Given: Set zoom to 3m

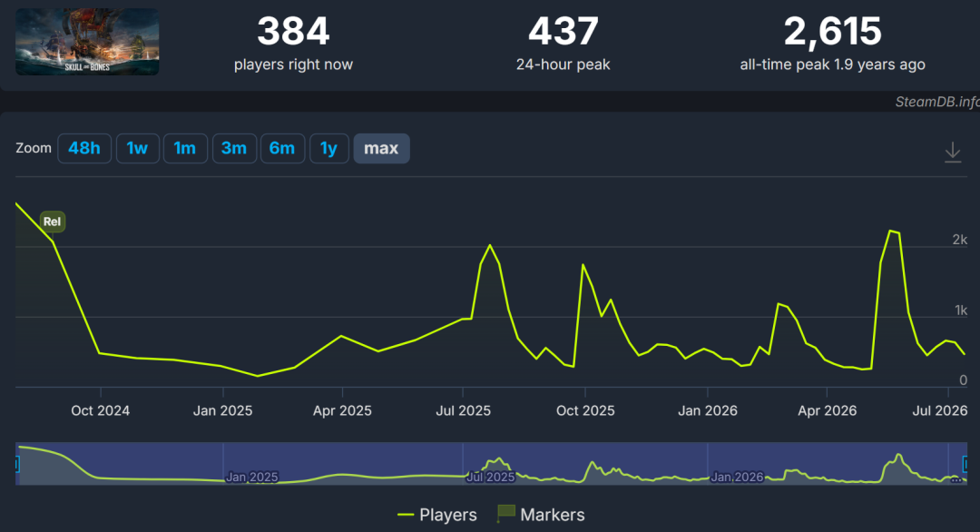Looking at the screenshot, I should coord(234,148).
